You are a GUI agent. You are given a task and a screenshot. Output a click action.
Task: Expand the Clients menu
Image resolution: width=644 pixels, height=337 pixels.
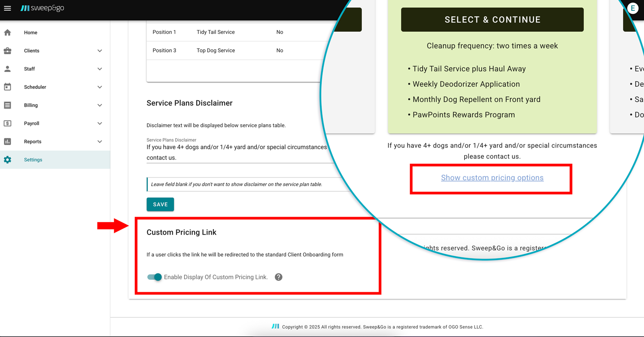click(100, 50)
